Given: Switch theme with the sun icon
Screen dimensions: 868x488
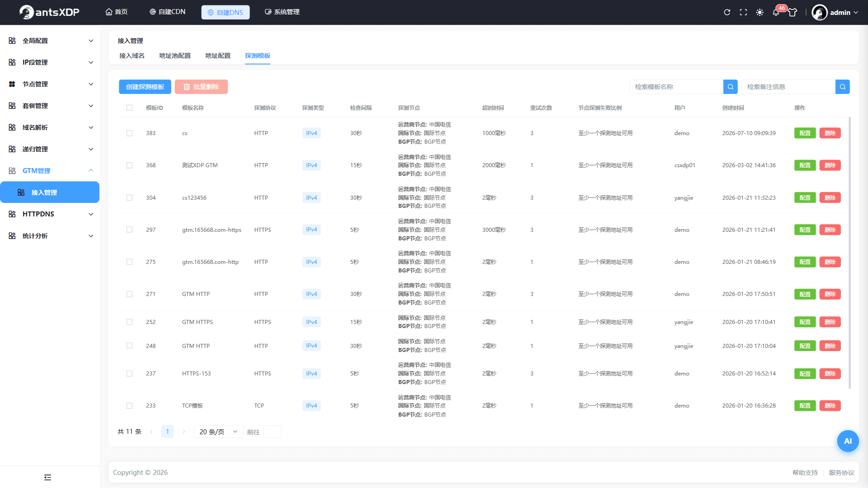Looking at the screenshot, I should pos(760,12).
